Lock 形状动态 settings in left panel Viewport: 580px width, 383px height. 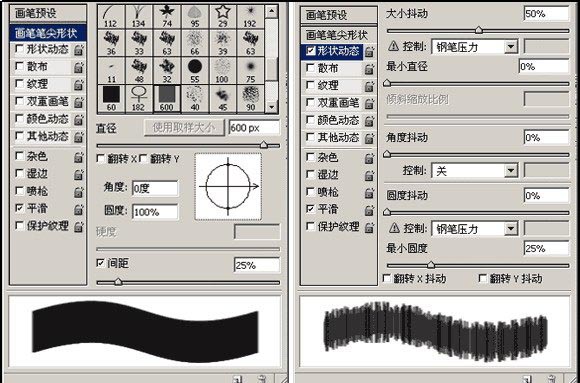tap(78, 50)
